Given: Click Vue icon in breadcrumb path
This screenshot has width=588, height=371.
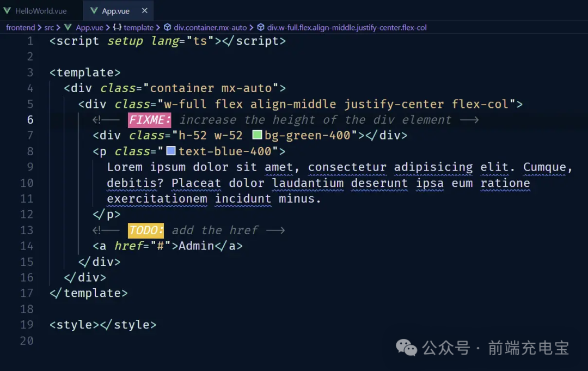Looking at the screenshot, I should [x=68, y=27].
